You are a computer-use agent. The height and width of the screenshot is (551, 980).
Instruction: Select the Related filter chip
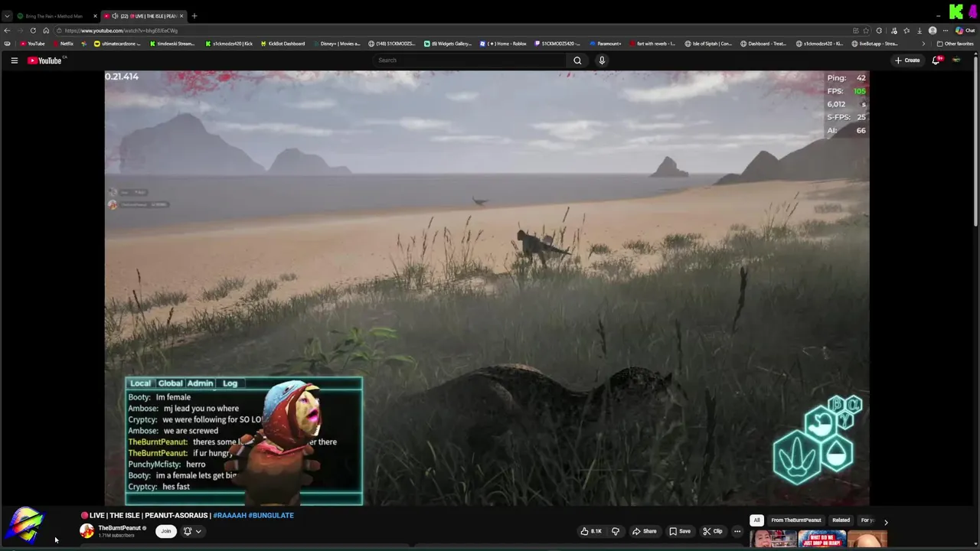[841, 520]
